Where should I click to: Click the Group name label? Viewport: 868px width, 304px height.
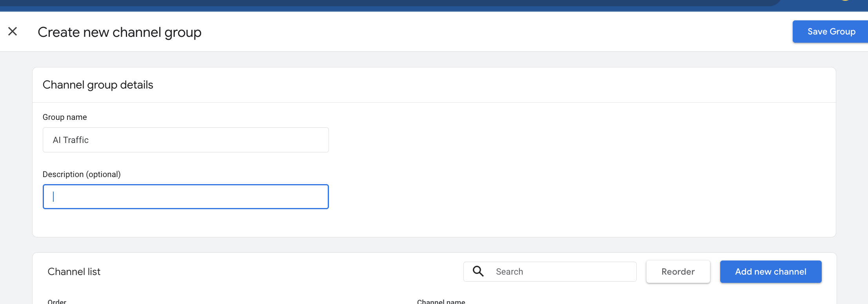65,117
